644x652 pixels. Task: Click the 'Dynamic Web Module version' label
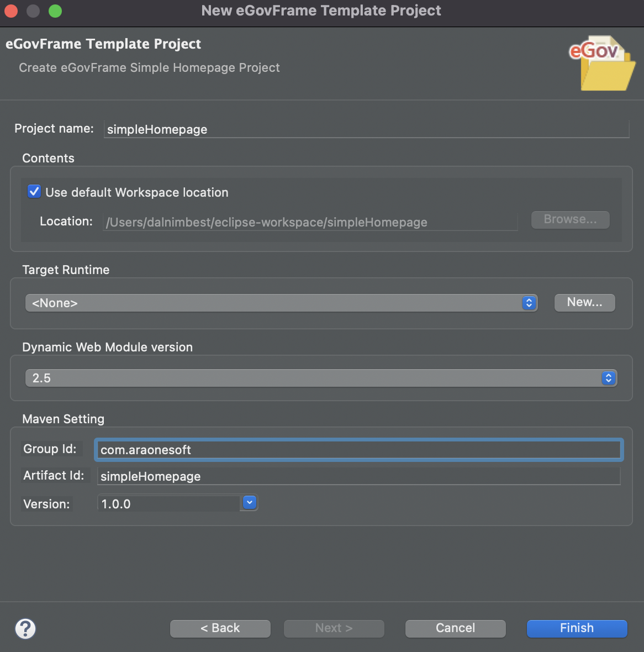tap(107, 347)
